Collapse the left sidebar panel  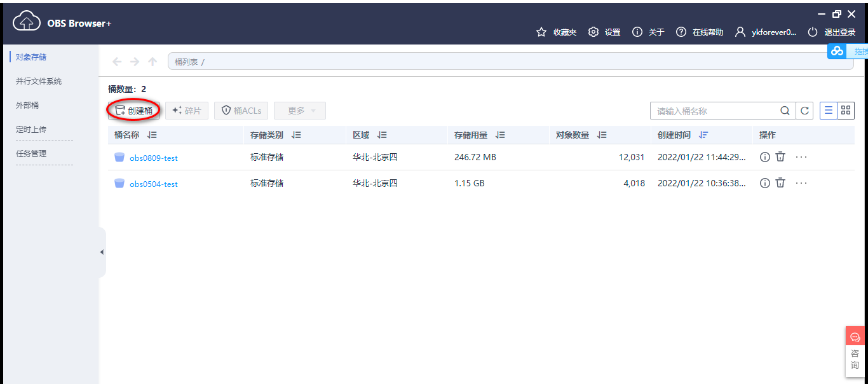pyautogui.click(x=102, y=252)
